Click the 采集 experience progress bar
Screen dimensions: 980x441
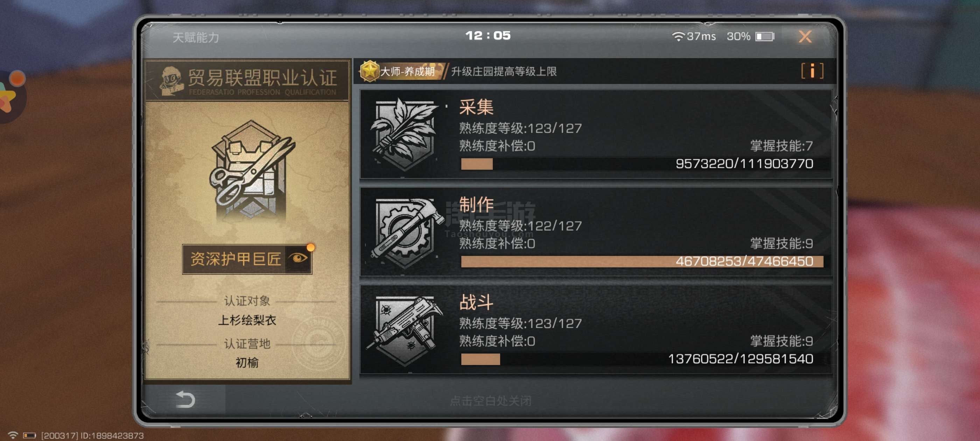642,163
